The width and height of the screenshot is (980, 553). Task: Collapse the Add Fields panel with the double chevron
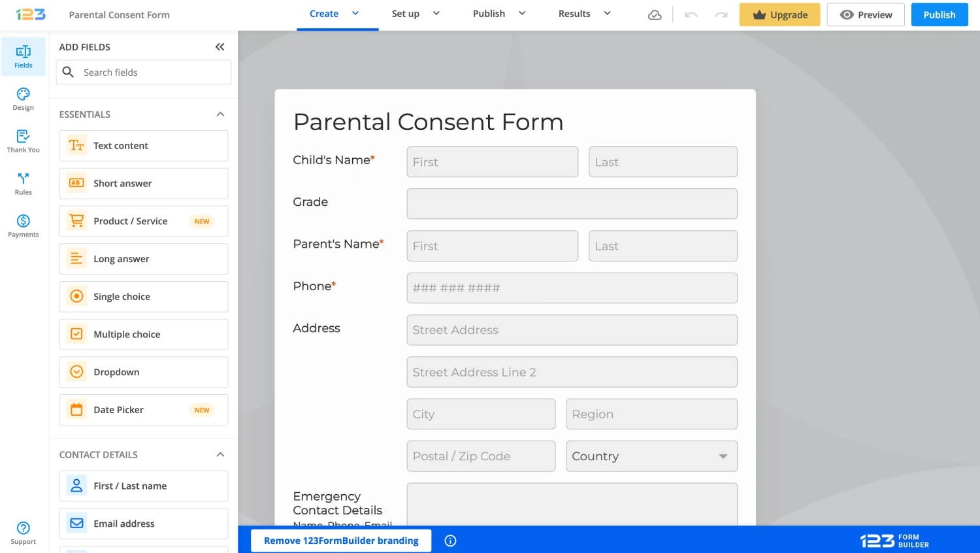pyautogui.click(x=220, y=46)
